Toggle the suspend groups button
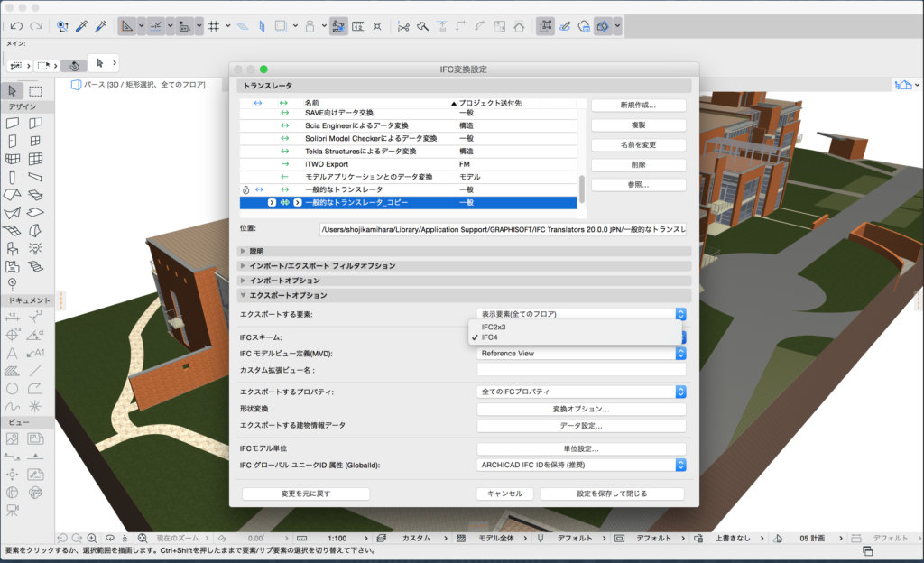The height and width of the screenshot is (563, 924). 546,26
